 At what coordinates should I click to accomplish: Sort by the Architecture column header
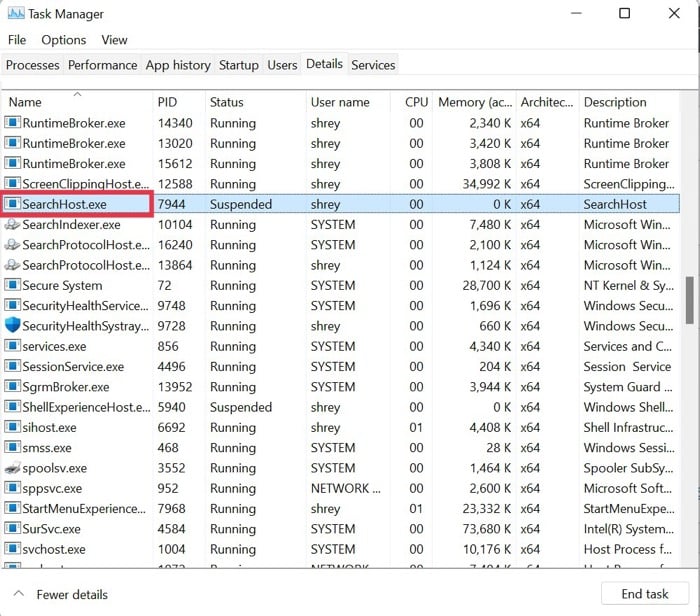pos(548,102)
